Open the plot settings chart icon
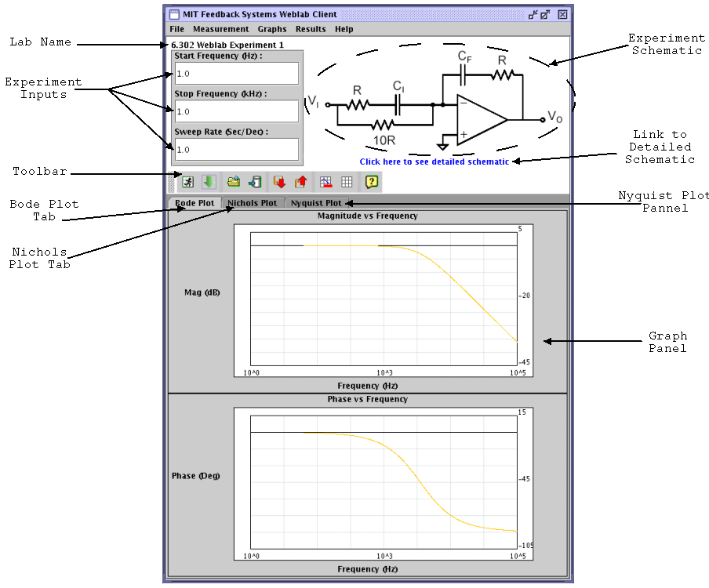Viewport: 709px width, 588px height. (x=326, y=181)
